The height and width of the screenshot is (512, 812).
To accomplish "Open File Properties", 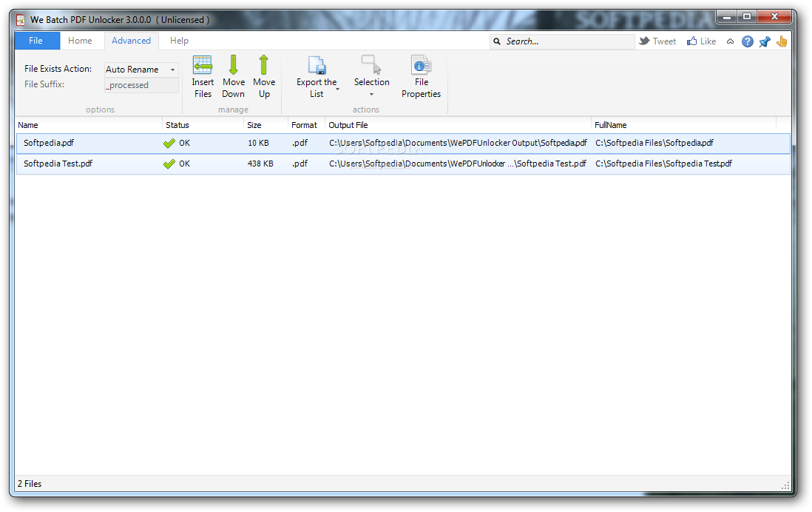I will pyautogui.click(x=421, y=77).
